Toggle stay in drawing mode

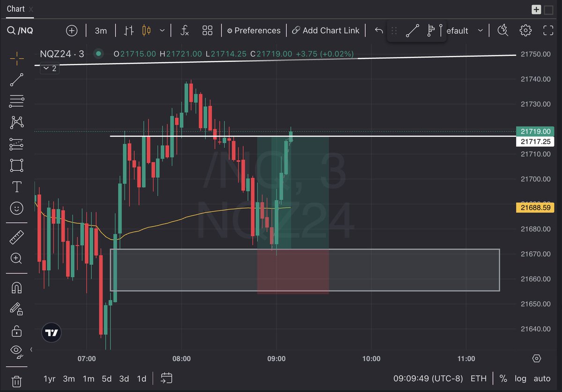pyautogui.click(x=17, y=309)
